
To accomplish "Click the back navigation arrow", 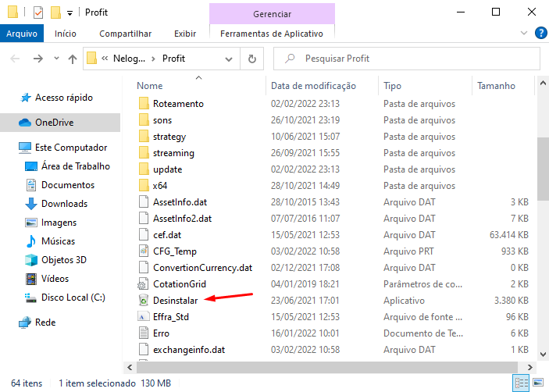I will 16,59.
